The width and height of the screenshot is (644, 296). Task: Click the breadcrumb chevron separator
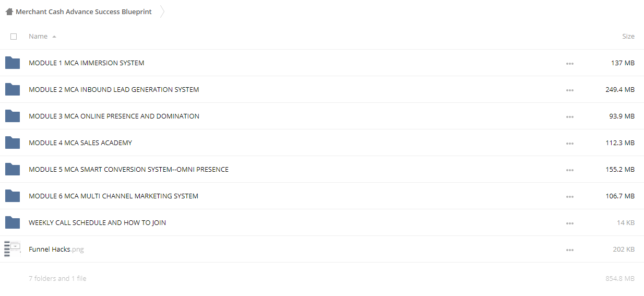[162, 11]
